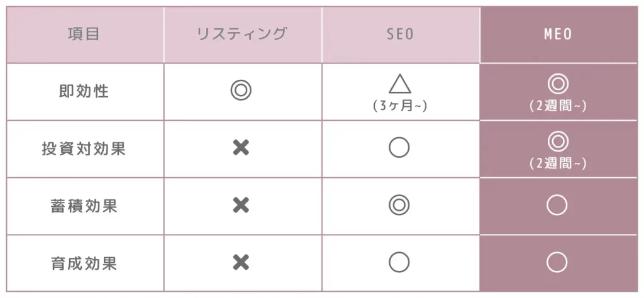
Task: Click the X mark in リスティング 蓄積効果
Action: coord(241,205)
